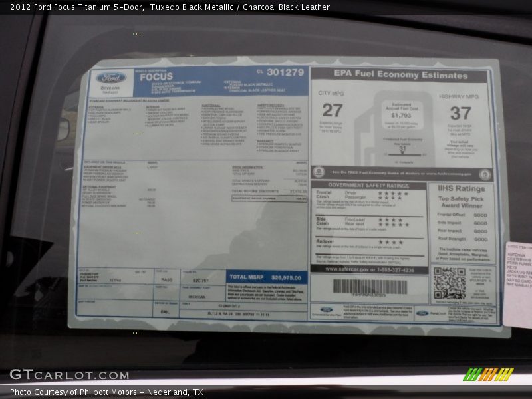Click the FOCUS model name heading
The image size is (532, 399).
pyautogui.click(x=156, y=76)
